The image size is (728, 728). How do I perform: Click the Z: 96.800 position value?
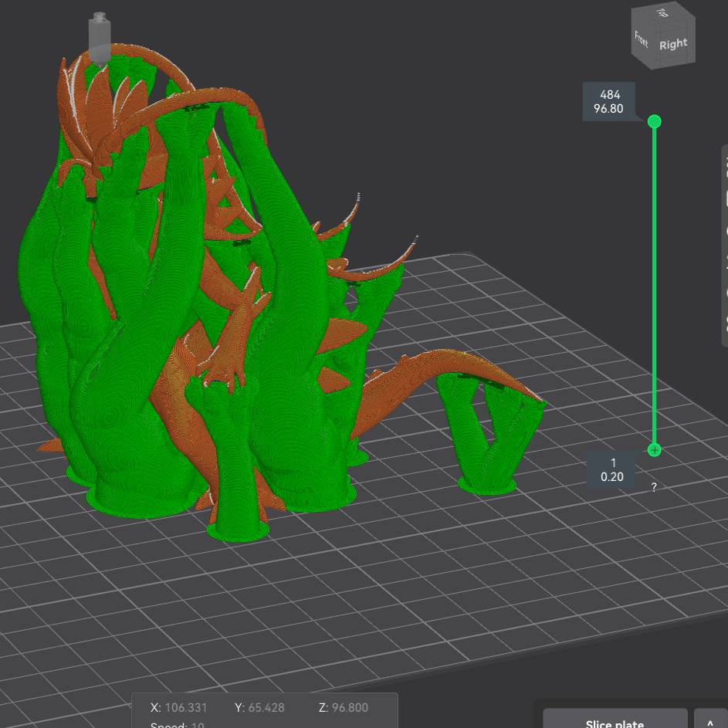coord(344,708)
